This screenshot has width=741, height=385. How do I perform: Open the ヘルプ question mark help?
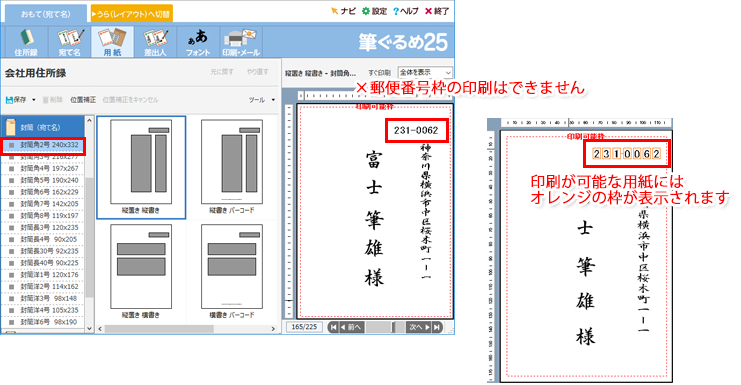click(406, 11)
